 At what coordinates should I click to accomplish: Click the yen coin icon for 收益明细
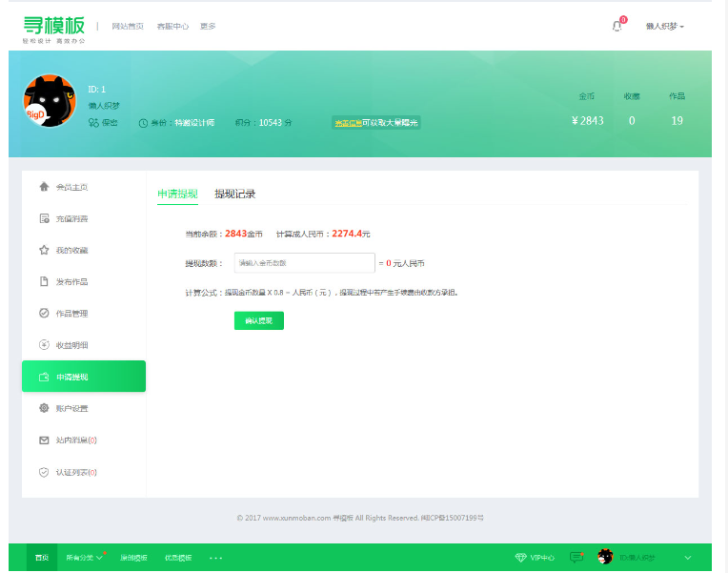(x=44, y=345)
